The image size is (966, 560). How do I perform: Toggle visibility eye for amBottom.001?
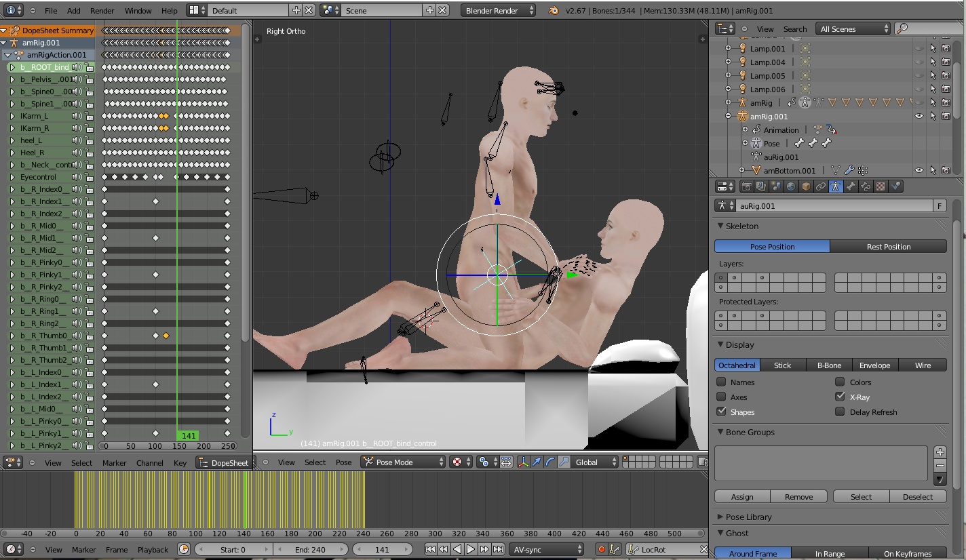pyautogui.click(x=919, y=170)
